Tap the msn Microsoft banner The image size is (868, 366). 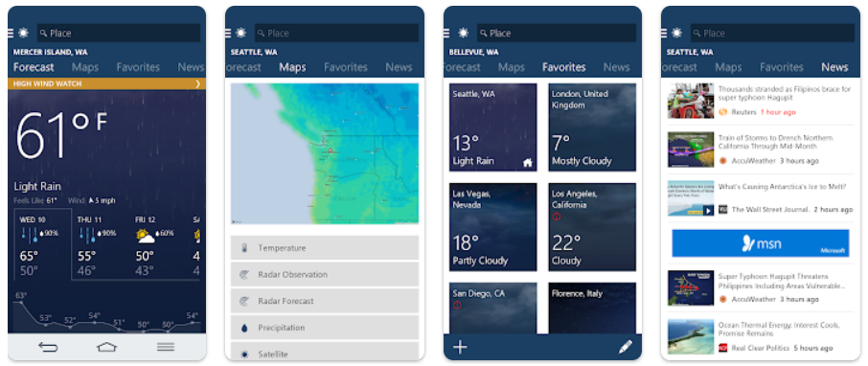(761, 243)
